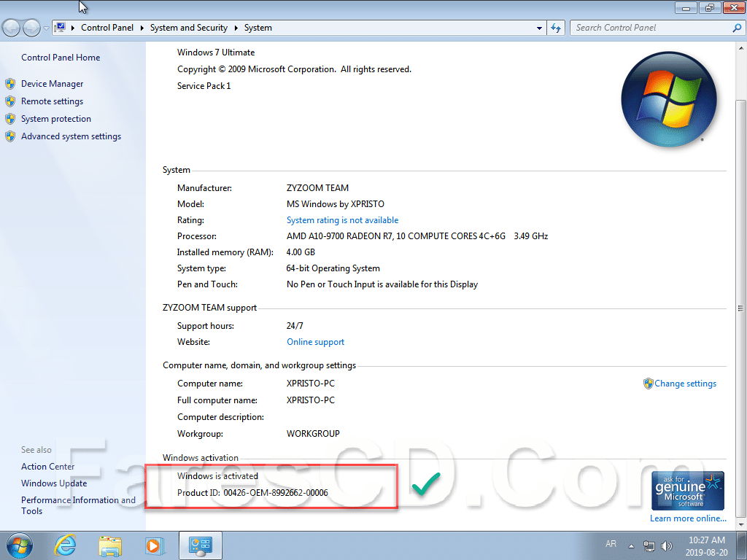Open the Windows Start menu
The image size is (747, 560).
pos(19,545)
